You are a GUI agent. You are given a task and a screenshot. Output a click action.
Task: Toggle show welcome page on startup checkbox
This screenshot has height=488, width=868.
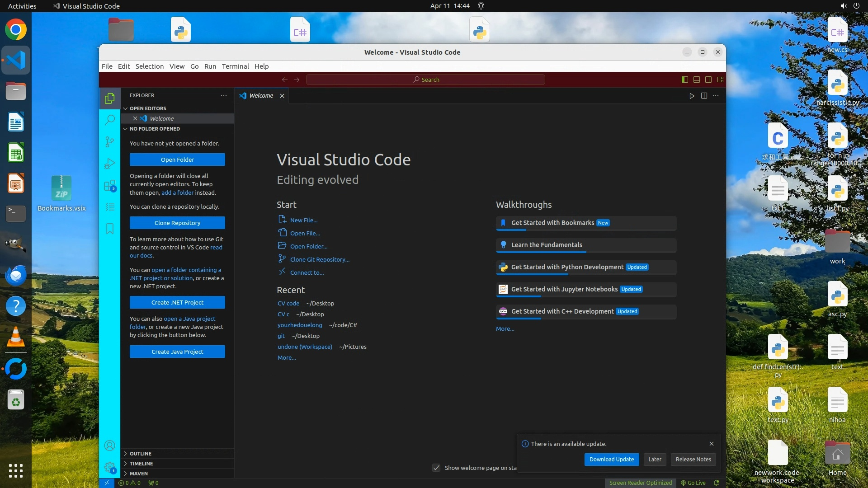pos(436,468)
